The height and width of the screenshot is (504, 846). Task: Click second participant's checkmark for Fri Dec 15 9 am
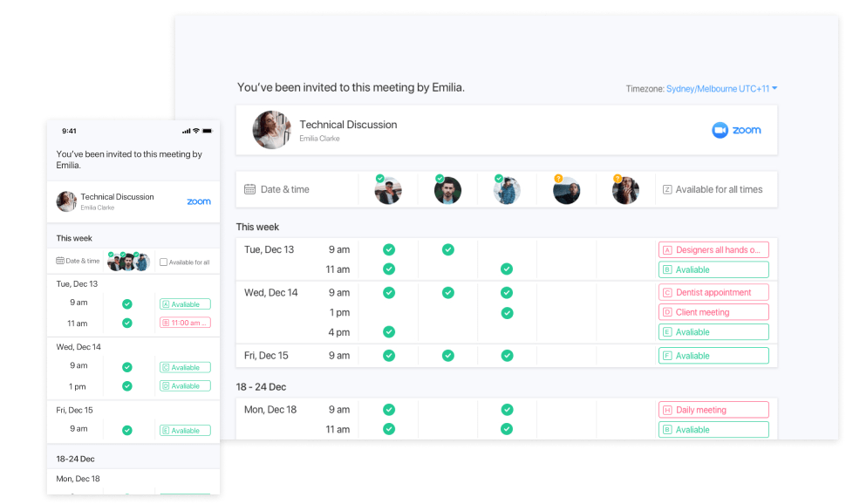click(447, 356)
